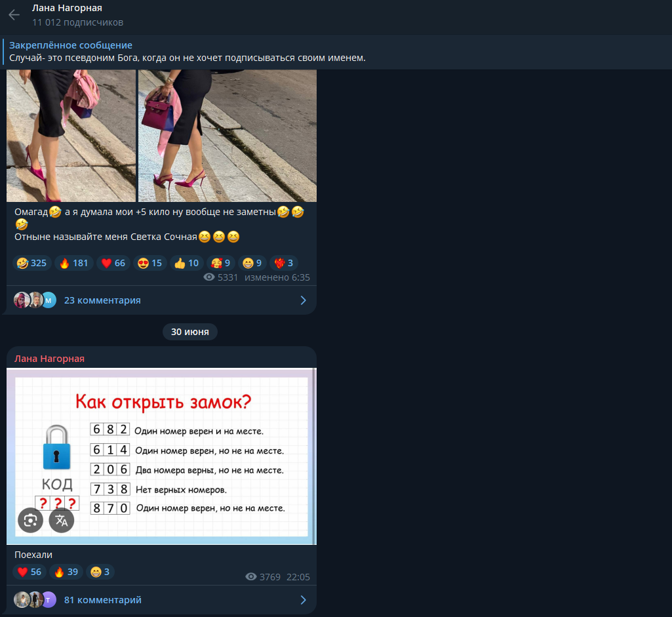
Task: Open the 81 комментарий thread link
Action: [102, 600]
